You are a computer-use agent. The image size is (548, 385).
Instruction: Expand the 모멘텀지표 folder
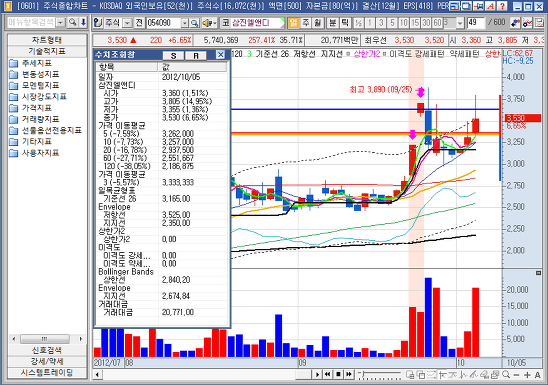coord(34,86)
